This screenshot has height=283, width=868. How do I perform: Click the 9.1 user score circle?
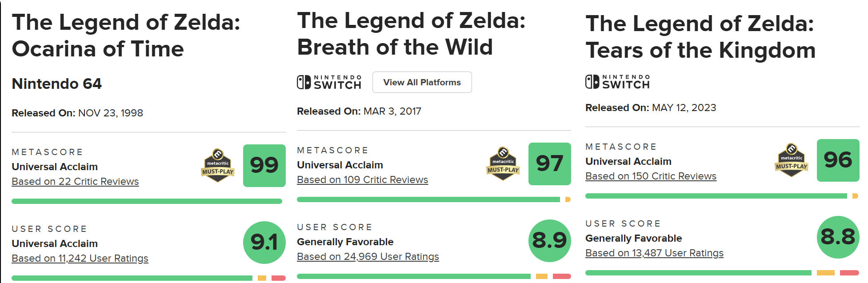[x=264, y=243]
